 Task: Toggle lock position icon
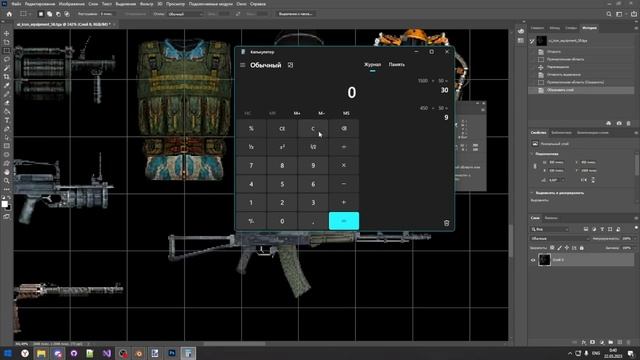[567, 248]
